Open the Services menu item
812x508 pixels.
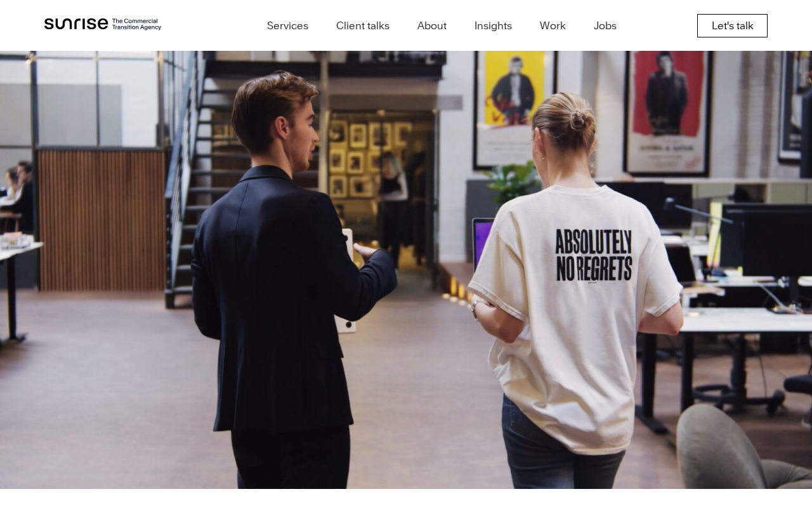click(x=287, y=25)
